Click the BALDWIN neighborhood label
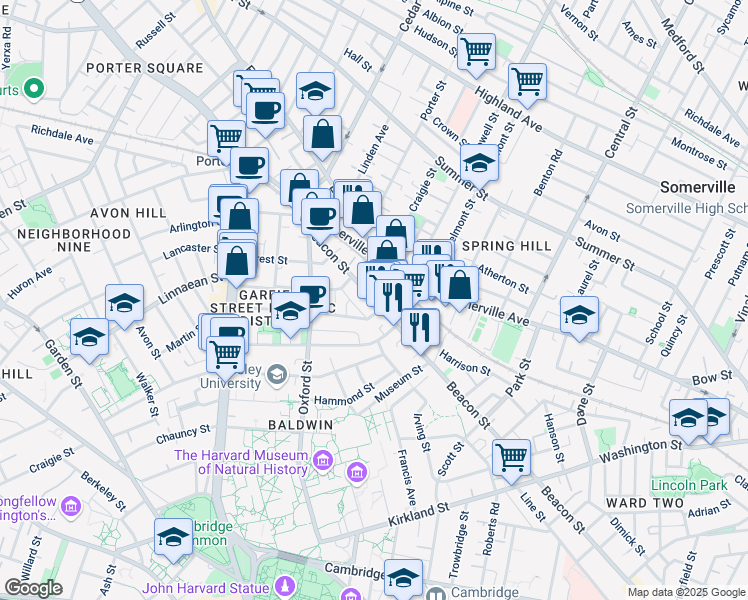This screenshot has height=600, width=748. click(x=301, y=425)
